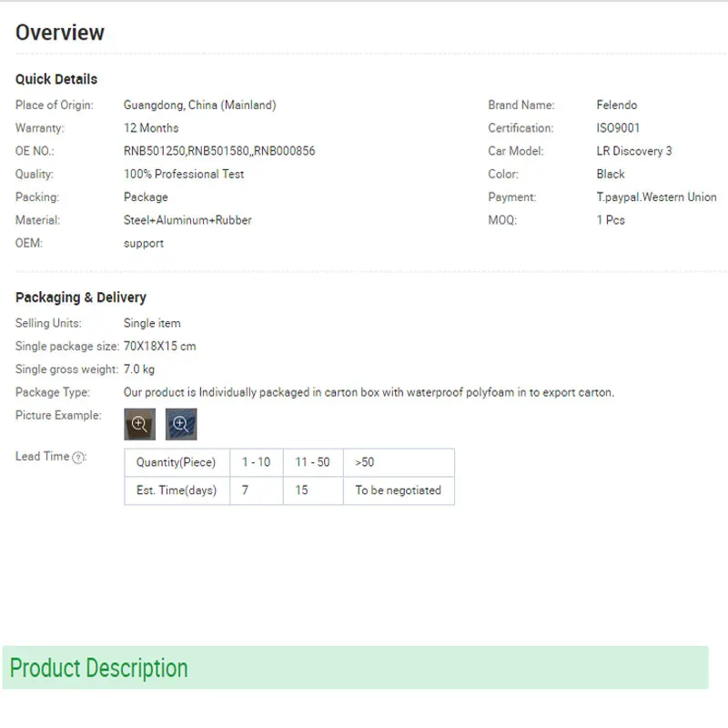Select the 70X18X15 cm package size

coord(160,347)
